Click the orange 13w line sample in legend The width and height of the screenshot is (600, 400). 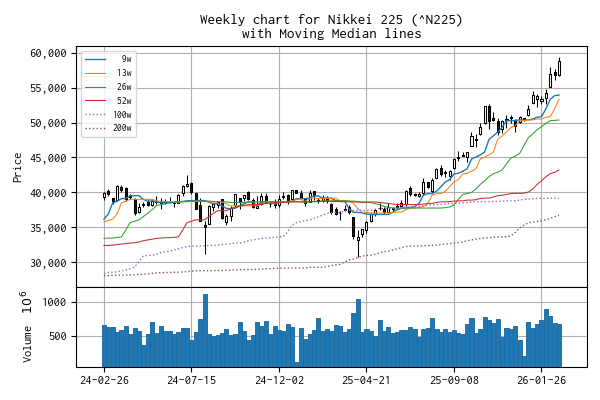[x=95, y=73]
